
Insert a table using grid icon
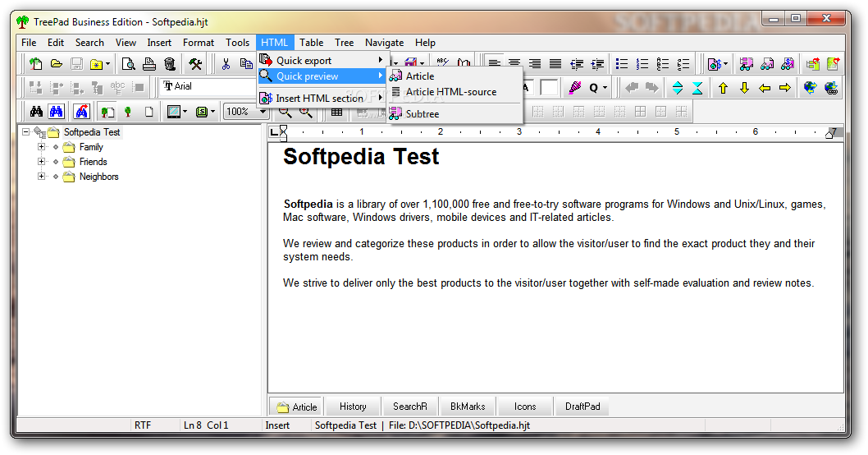(x=336, y=113)
